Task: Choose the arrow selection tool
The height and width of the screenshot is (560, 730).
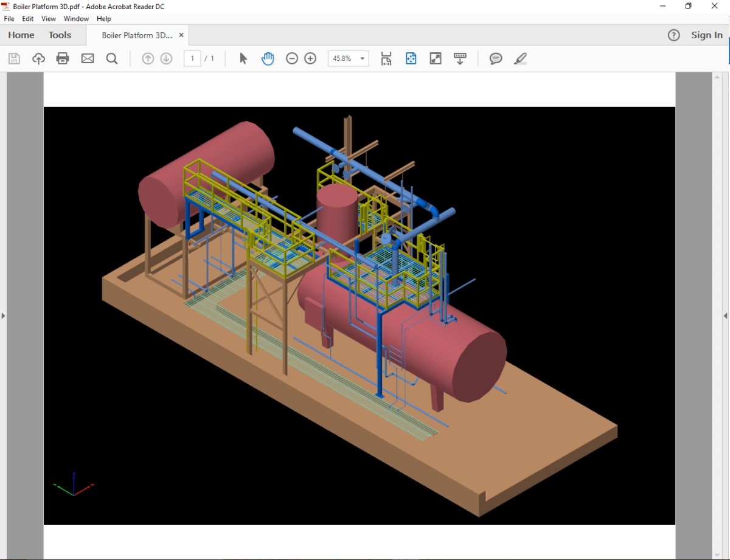Action: [x=243, y=58]
